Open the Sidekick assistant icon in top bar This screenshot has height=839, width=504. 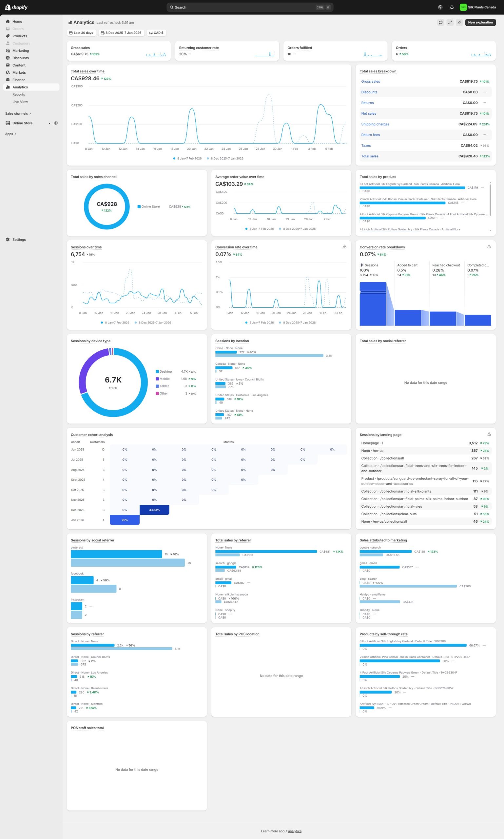(x=440, y=8)
